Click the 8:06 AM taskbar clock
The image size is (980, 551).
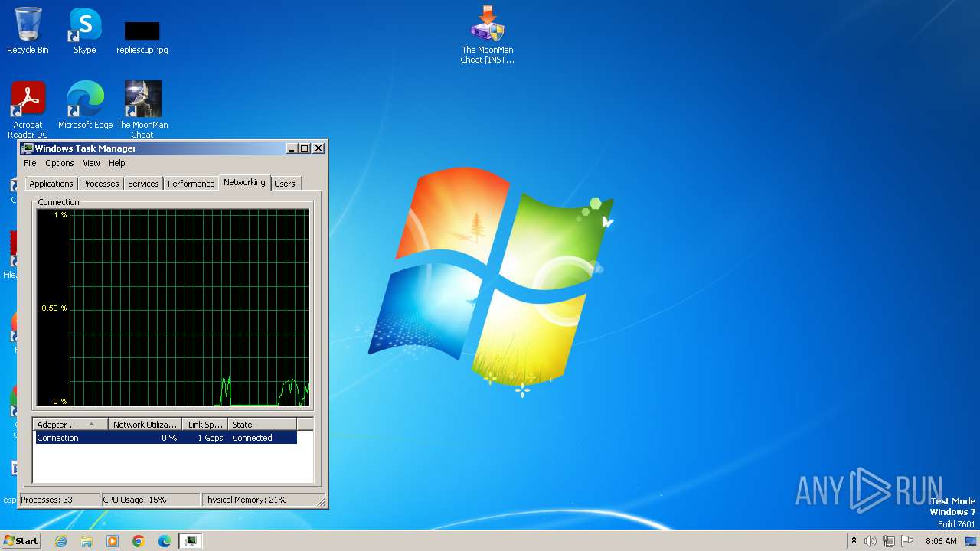point(941,541)
